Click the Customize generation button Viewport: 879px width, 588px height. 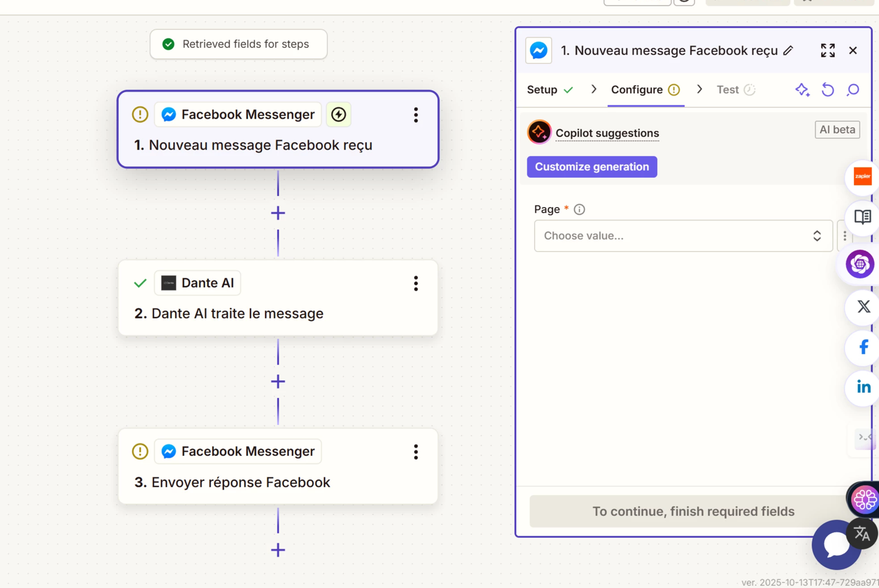(591, 167)
